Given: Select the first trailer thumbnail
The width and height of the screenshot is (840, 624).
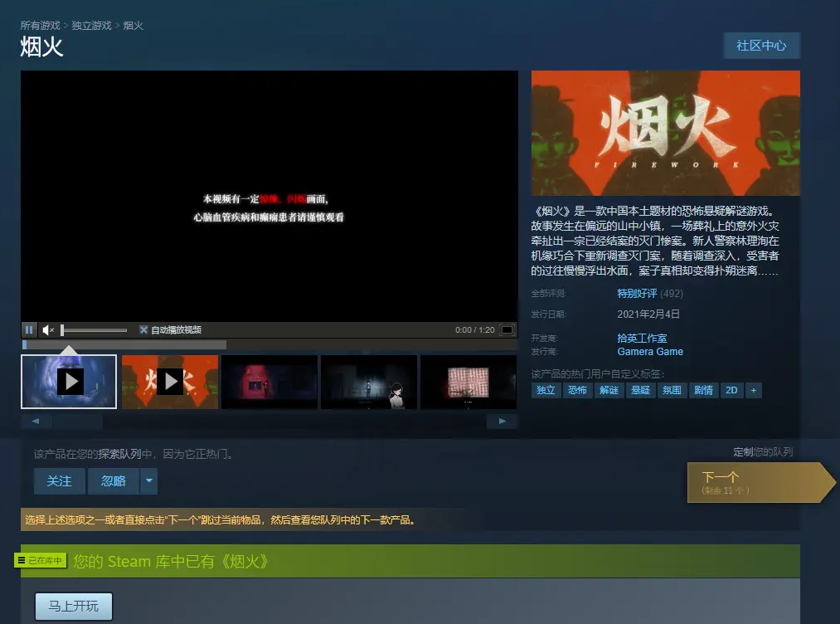Looking at the screenshot, I should (x=69, y=382).
